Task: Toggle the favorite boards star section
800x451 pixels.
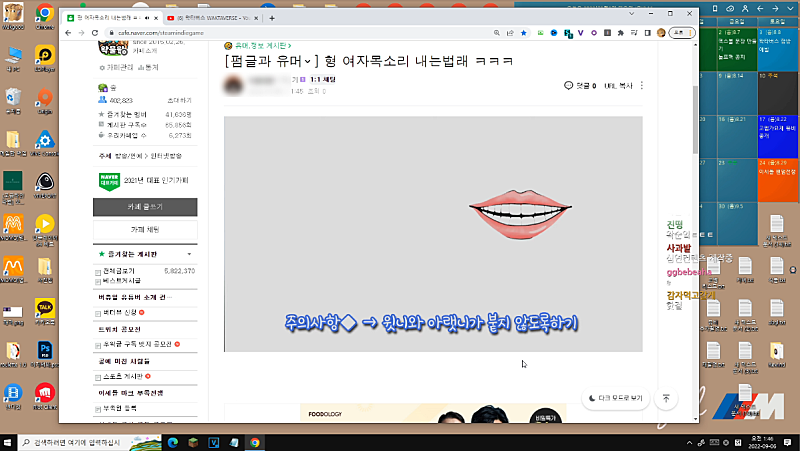Action: (100, 255)
